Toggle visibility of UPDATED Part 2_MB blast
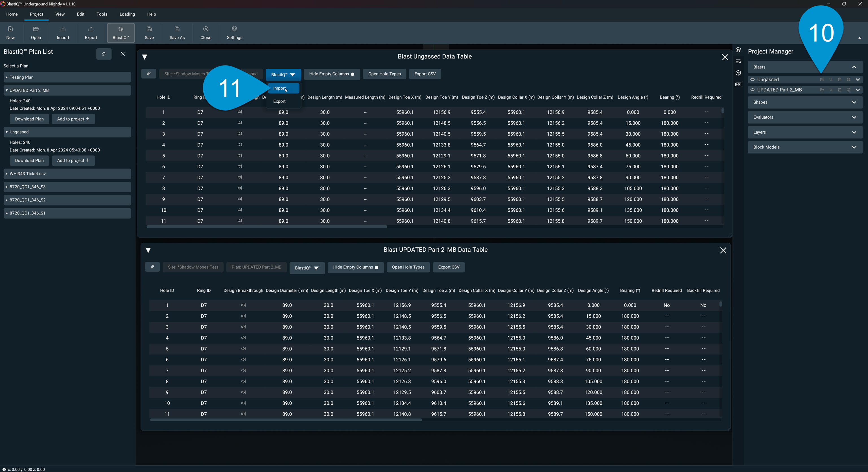Viewport: 868px width, 472px height. coord(752,90)
